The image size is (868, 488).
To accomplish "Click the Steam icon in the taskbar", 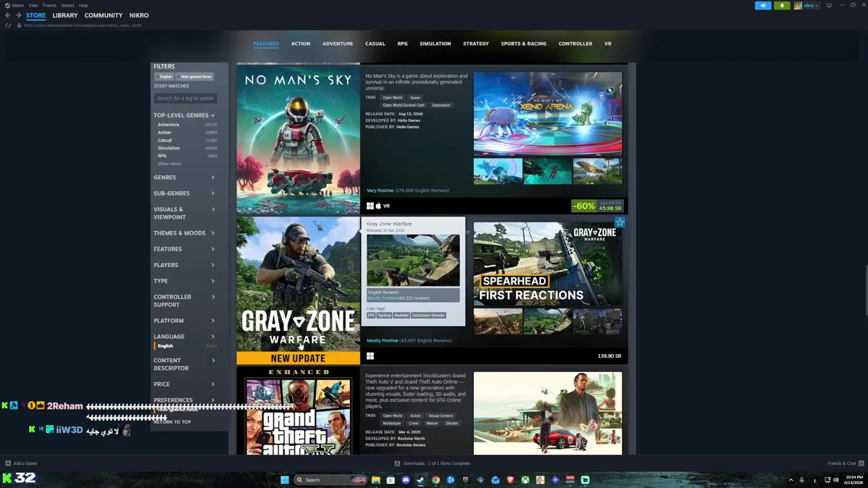I will 420,480.
